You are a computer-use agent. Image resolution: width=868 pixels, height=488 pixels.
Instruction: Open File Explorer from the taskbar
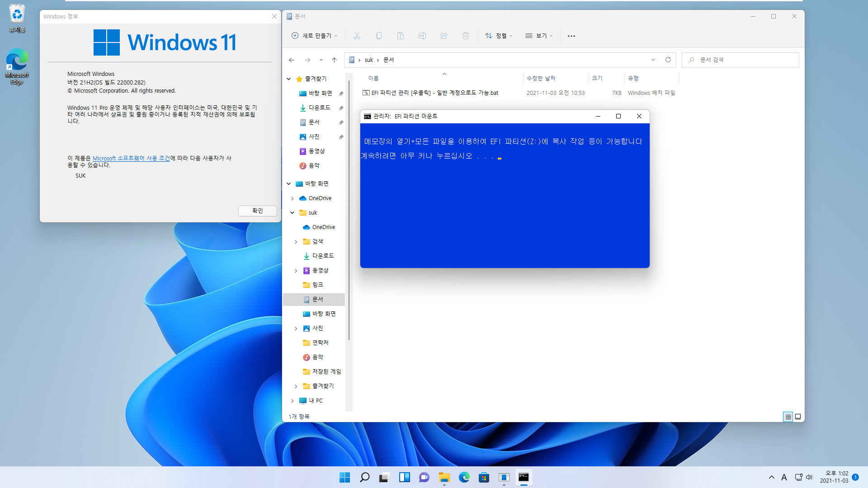point(444,477)
